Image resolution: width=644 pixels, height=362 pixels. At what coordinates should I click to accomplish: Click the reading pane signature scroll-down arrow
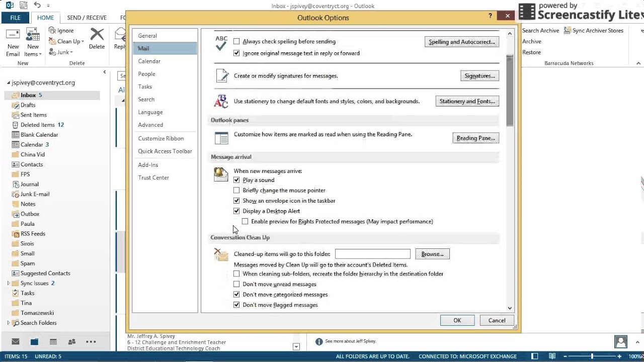(x=296, y=346)
